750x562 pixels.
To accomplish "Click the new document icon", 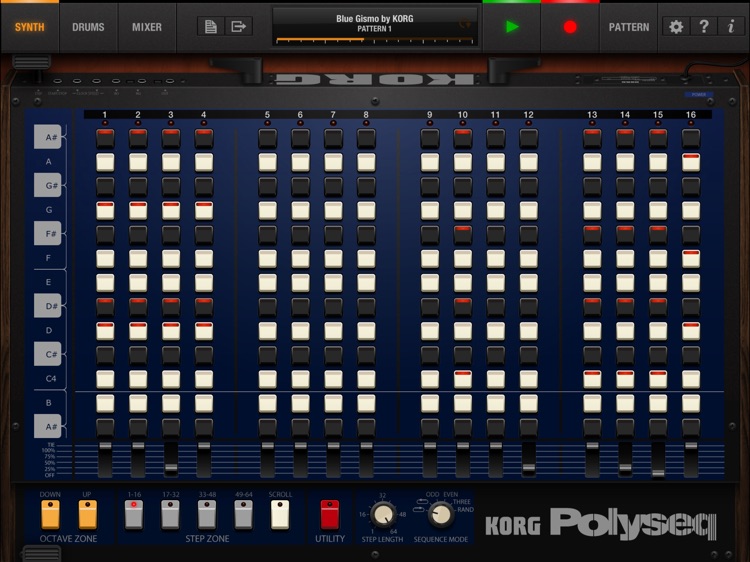I will [210, 27].
